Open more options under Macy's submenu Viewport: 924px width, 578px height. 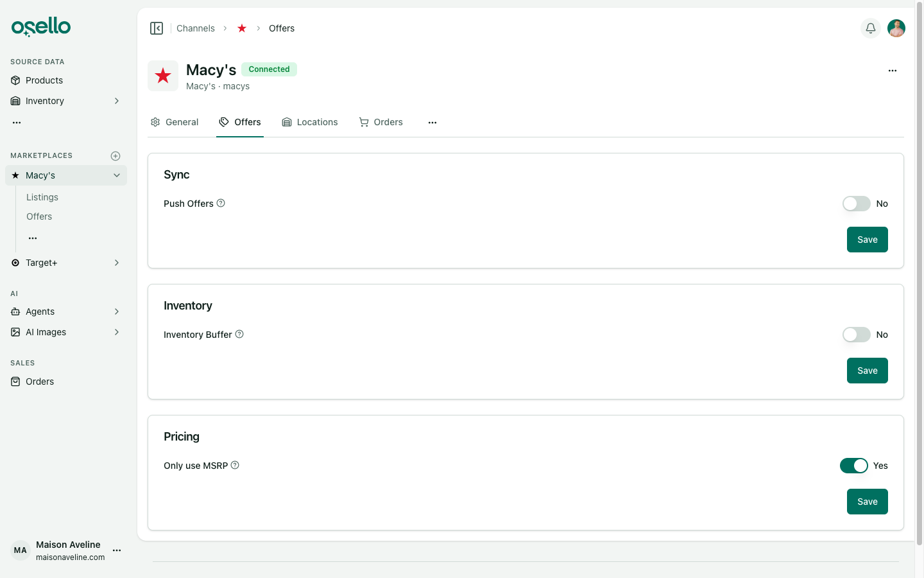tap(33, 238)
